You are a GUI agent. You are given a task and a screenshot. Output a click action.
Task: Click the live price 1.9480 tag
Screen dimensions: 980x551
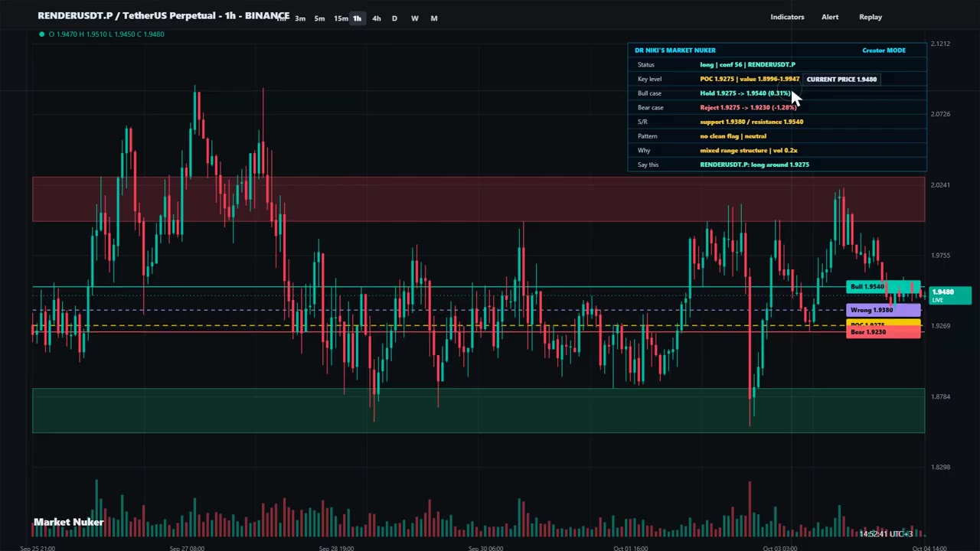[x=949, y=295]
